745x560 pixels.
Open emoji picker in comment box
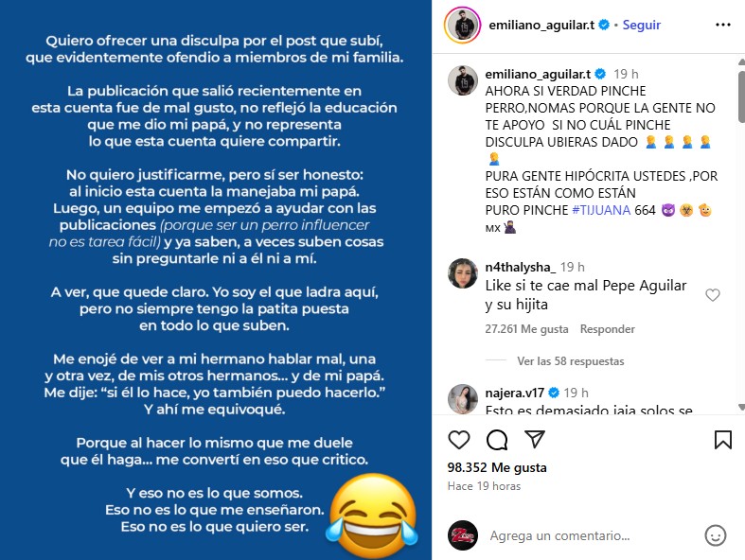click(715, 535)
